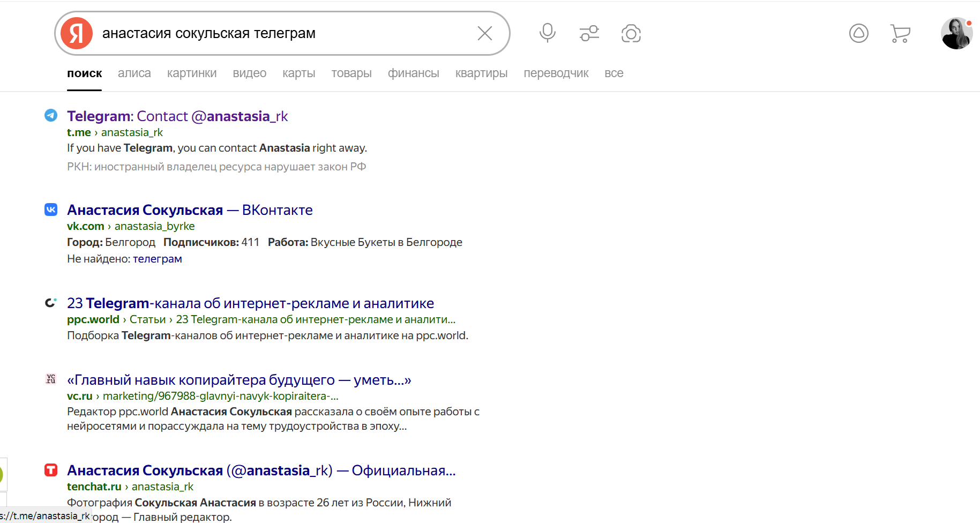Screen dimensions: 980x523
Task: Open Анастасия Сокульская ВКонтакте result
Action: pyautogui.click(x=190, y=210)
